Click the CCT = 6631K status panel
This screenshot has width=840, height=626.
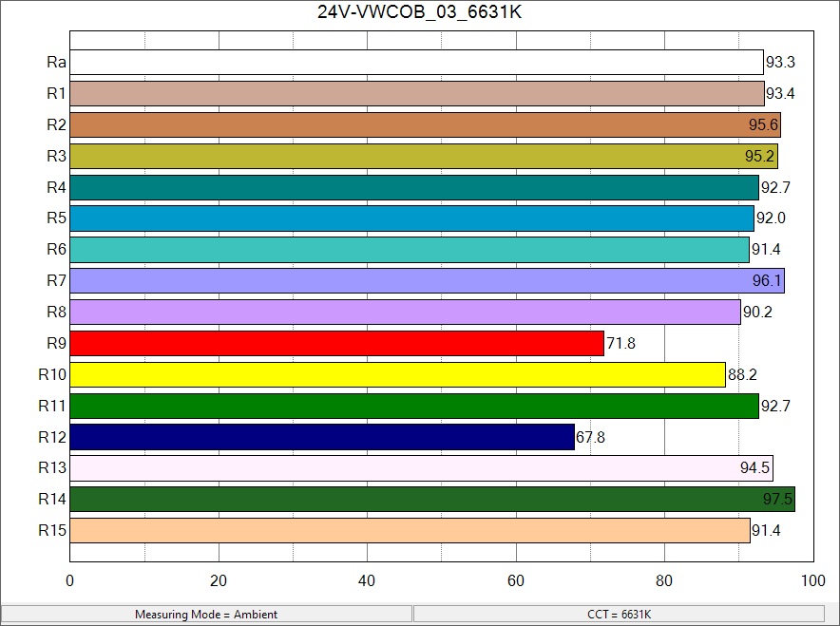point(620,615)
